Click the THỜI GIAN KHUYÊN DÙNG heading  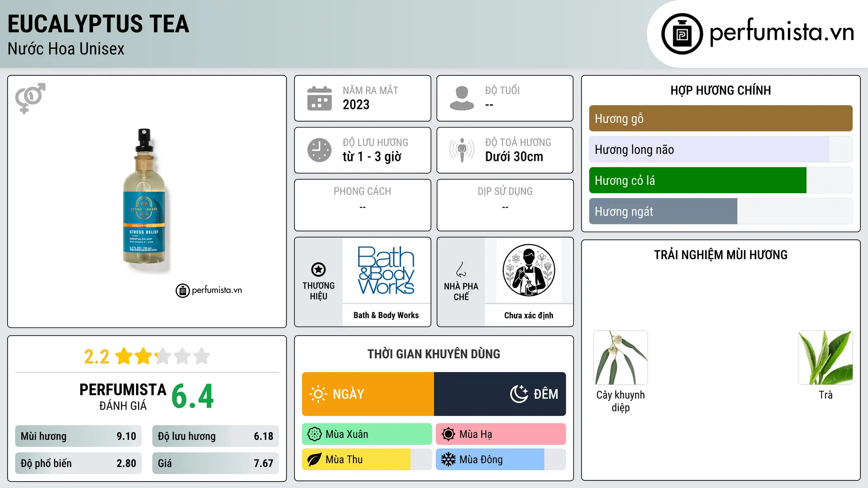434,354
